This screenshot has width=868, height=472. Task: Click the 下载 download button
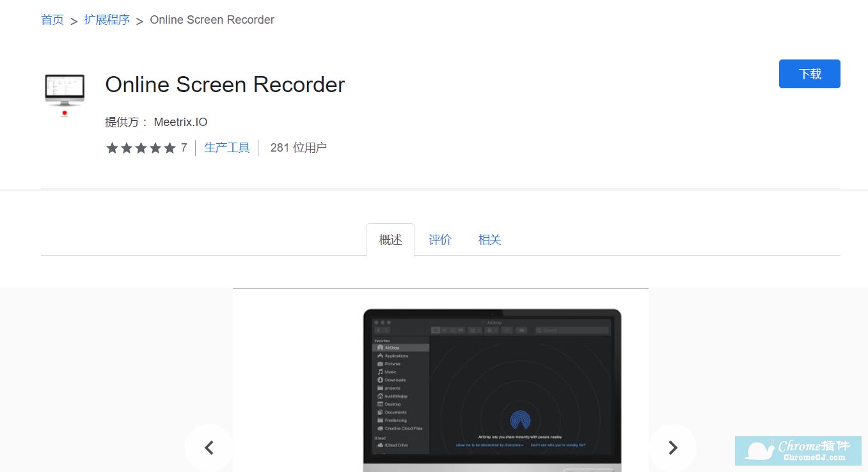(809, 74)
